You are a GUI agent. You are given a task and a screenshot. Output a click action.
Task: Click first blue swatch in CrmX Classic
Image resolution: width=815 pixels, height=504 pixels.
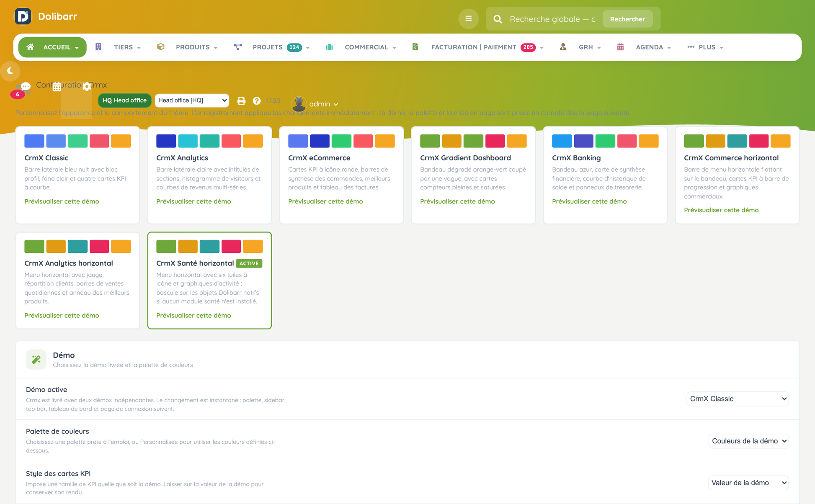coord(34,141)
